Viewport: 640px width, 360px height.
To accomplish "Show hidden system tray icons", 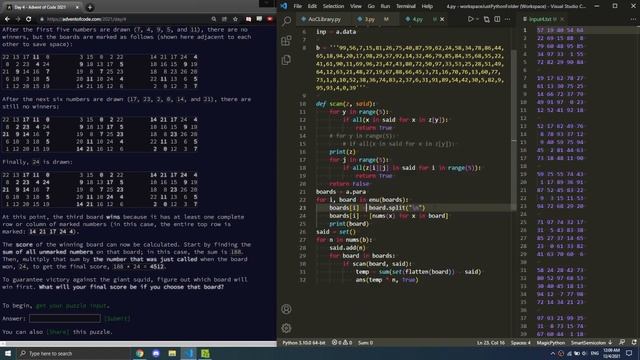I will (x=553, y=353).
